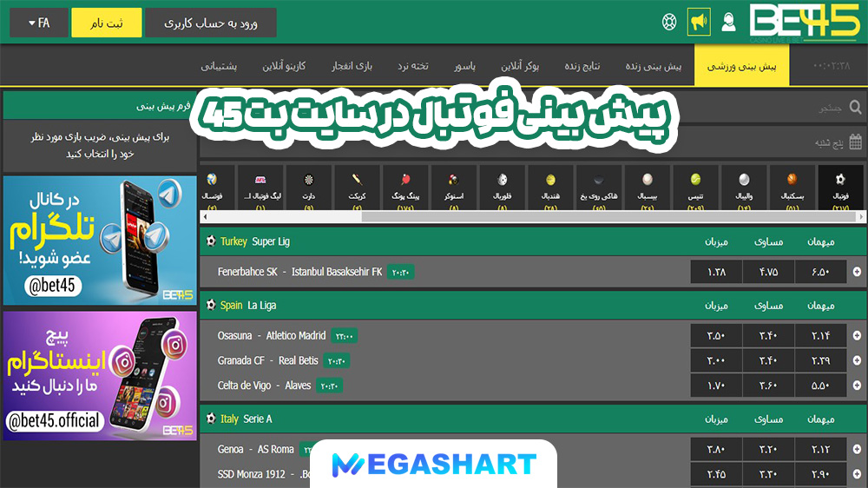Click the soccer ball icon beside Italy Serie A

click(211, 419)
